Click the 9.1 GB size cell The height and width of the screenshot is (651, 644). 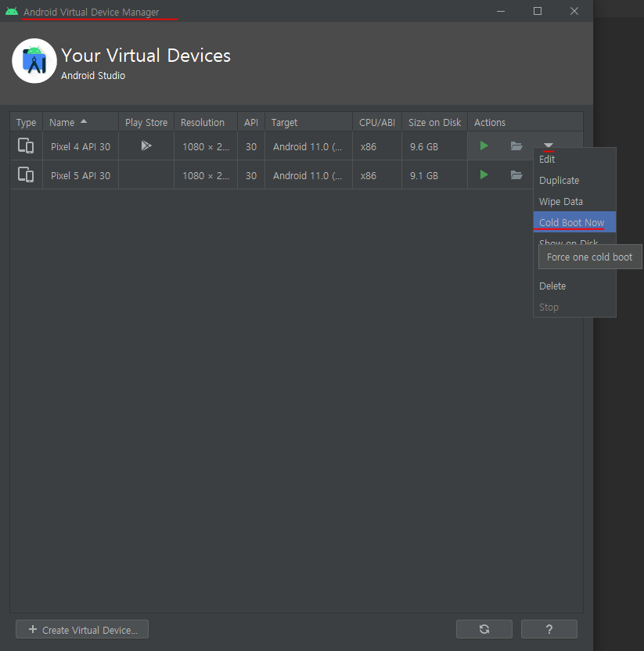click(434, 175)
